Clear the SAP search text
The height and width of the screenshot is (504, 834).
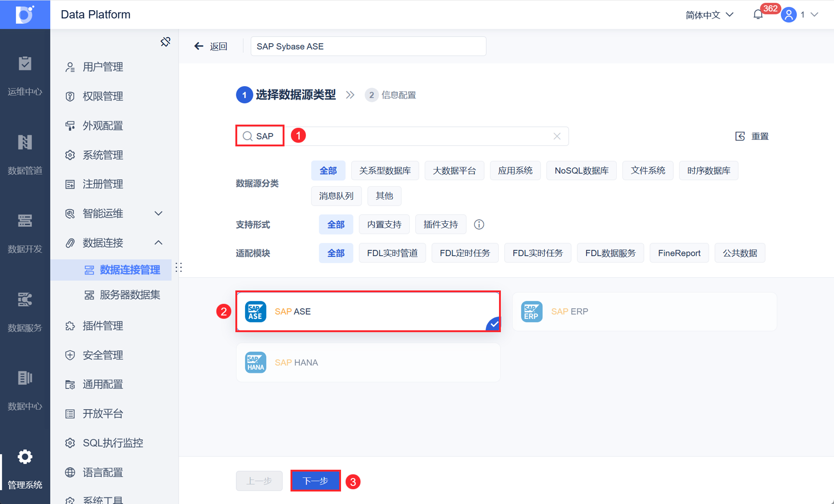point(557,136)
